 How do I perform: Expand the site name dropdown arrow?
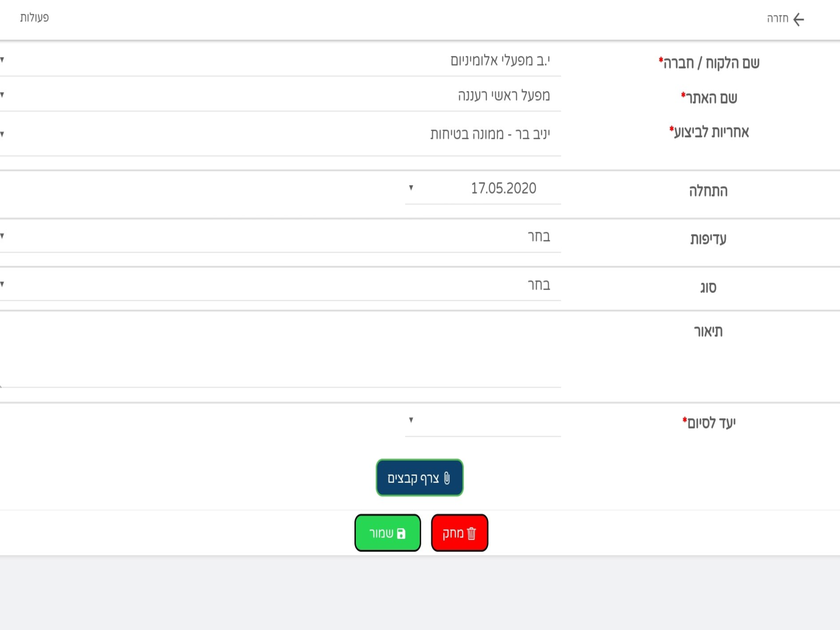tap(2, 95)
